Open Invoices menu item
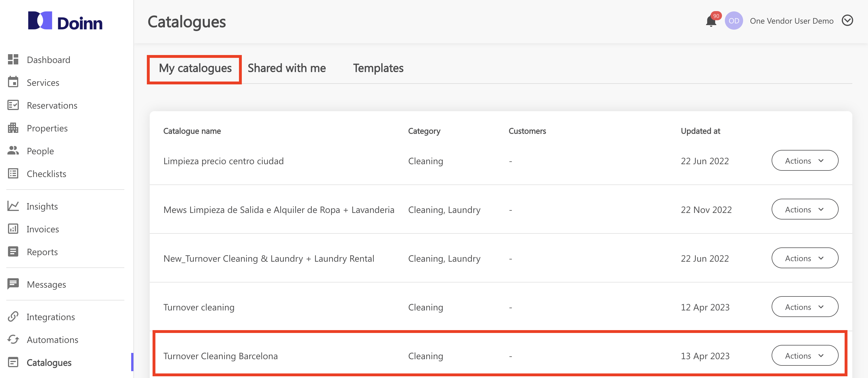868x378 pixels. click(x=42, y=229)
